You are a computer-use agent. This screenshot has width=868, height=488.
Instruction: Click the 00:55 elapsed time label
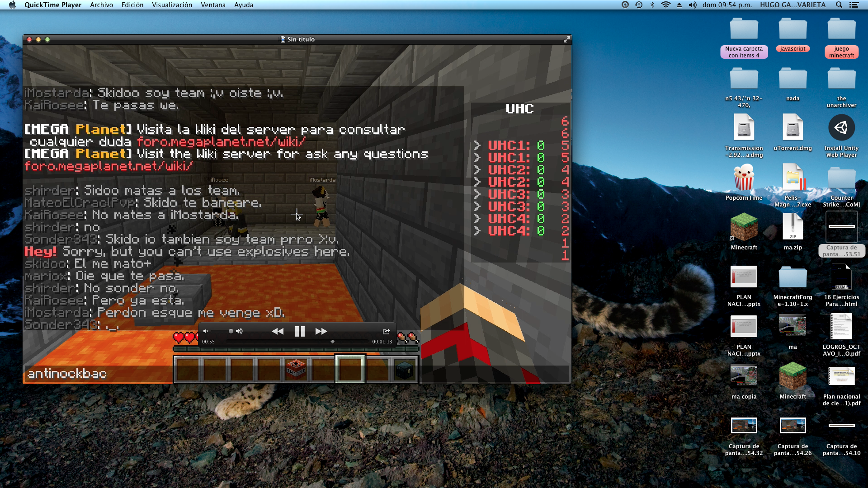point(208,342)
